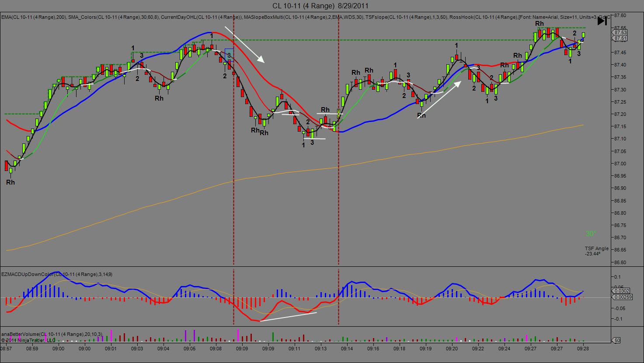The image size is (644, 363).
Task: Click the 0.0302 MACD value marker
Action: click(x=621, y=291)
